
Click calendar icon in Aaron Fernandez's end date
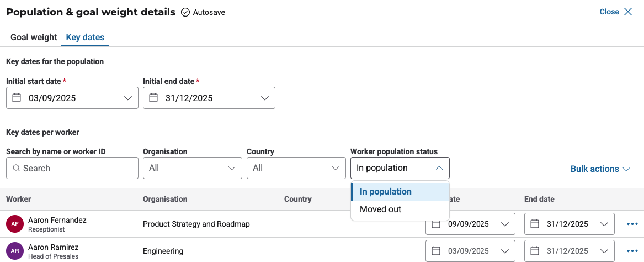(x=534, y=224)
